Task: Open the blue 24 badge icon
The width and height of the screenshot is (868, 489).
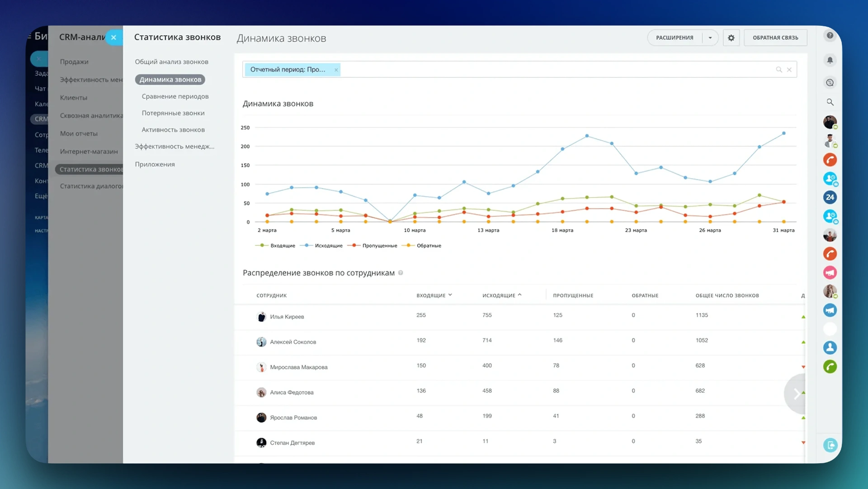Action: [830, 197]
